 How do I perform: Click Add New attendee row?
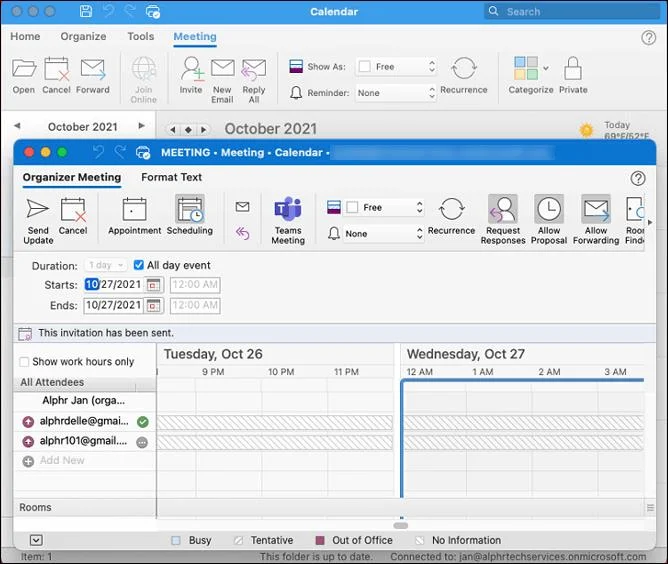[62, 461]
